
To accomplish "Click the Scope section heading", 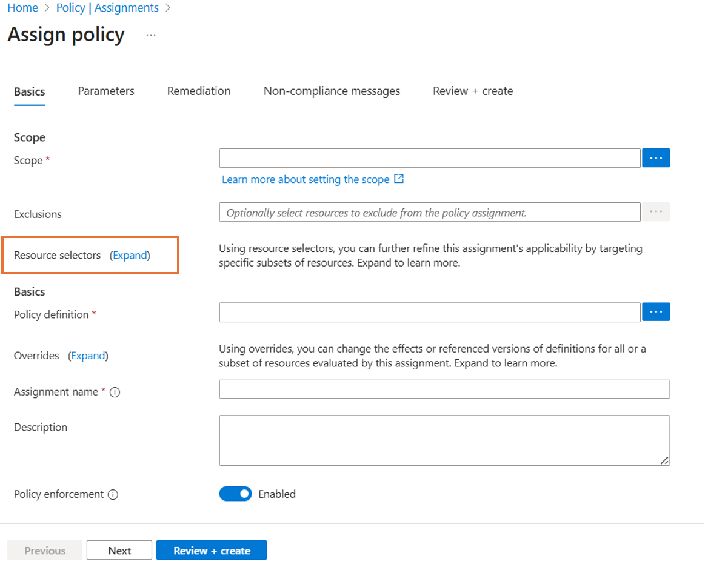I will click(x=30, y=137).
